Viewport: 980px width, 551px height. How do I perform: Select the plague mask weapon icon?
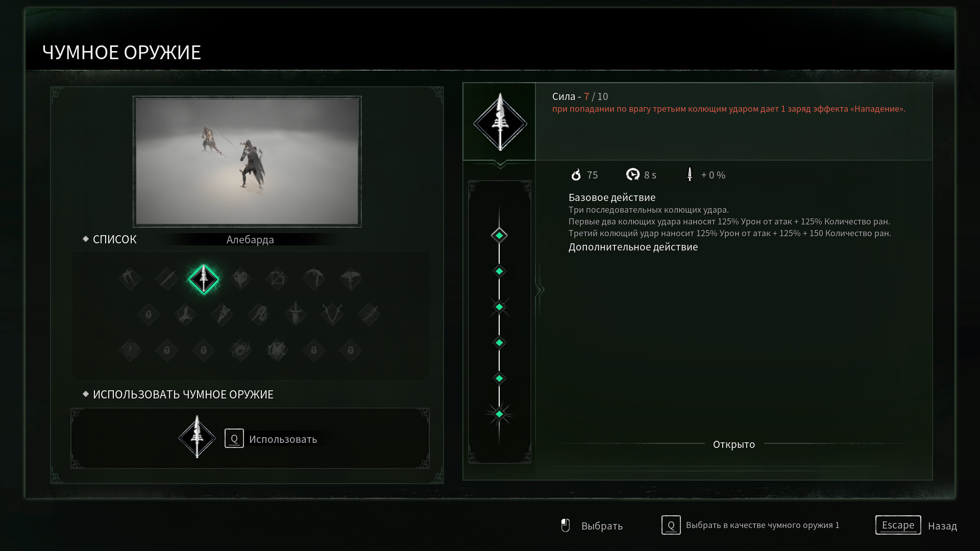tap(240, 279)
